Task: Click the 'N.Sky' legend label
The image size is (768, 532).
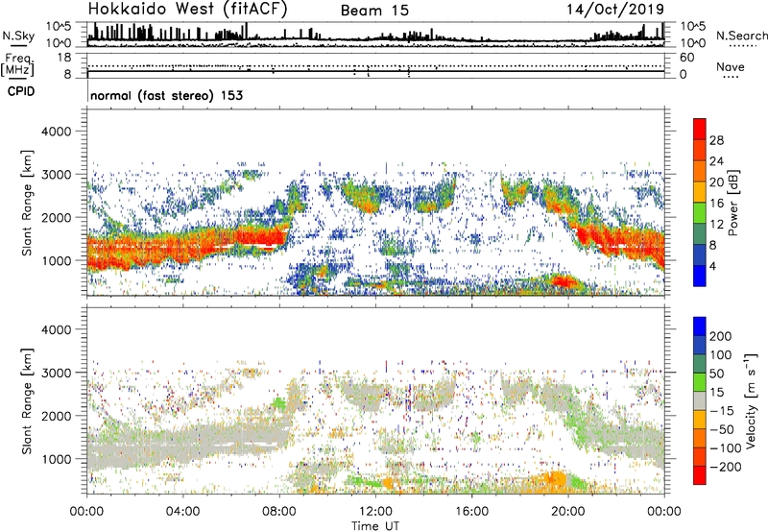Action: click(x=18, y=36)
